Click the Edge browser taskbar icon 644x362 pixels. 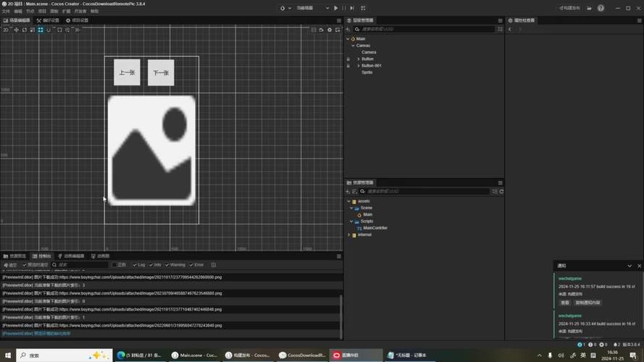(121, 355)
